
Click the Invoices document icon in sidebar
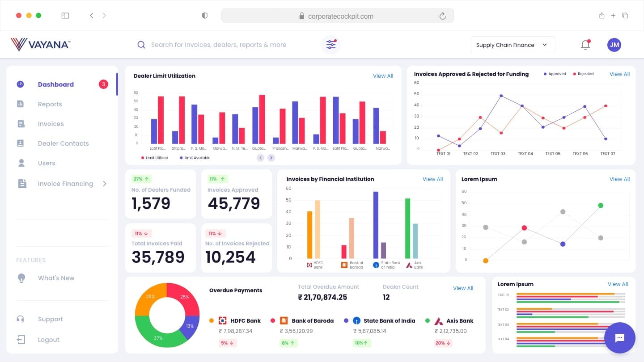click(21, 124)
